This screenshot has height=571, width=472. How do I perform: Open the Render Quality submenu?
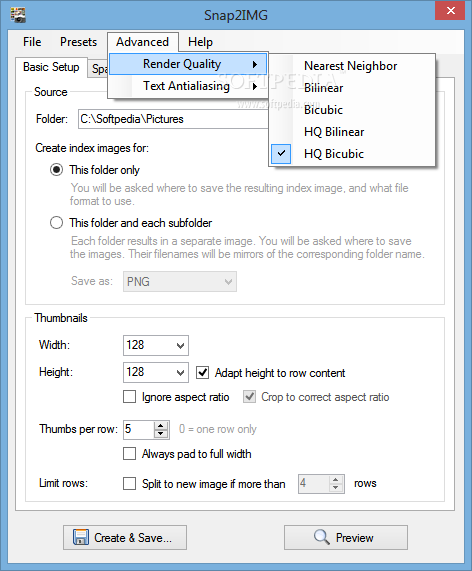pos(188,64)
